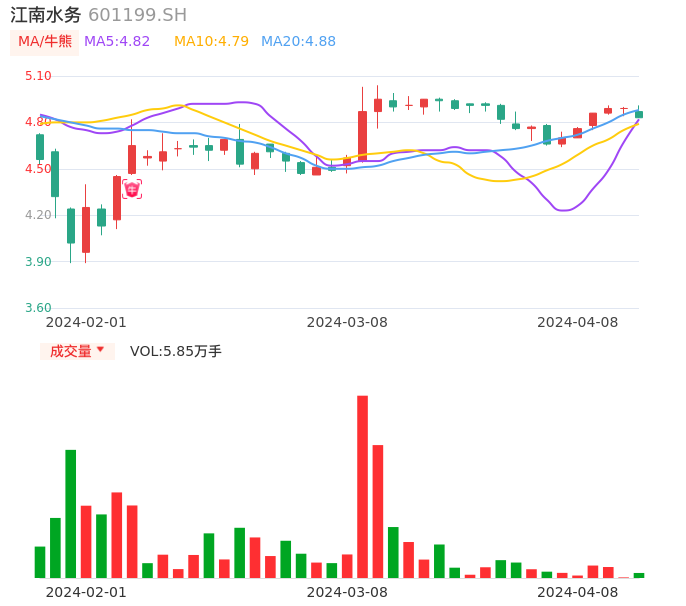Click the 2024-03-08 date on price chart axis
The height and width of the screenshot is (606, 686).
(x=347, y=322)
